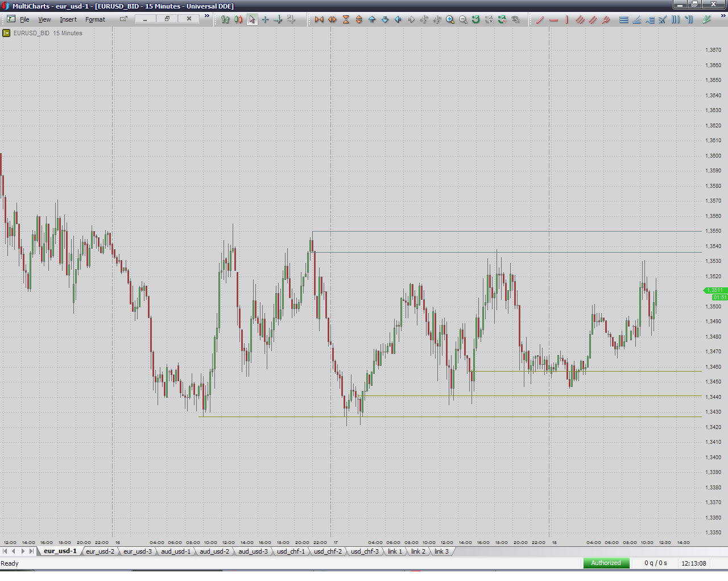Select the blue Fibonacci price extension tool

tap(650, 19)
